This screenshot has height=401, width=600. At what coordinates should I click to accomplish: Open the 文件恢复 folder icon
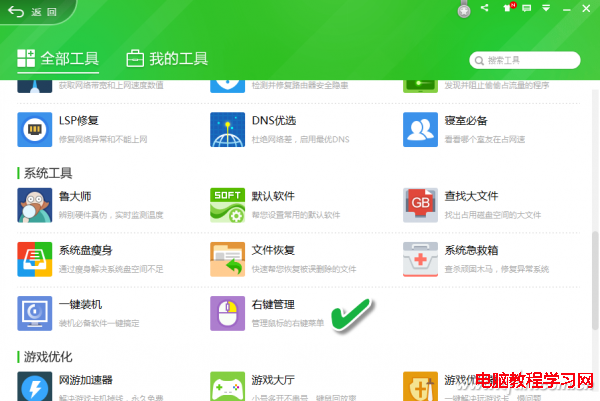click(227, 259)
